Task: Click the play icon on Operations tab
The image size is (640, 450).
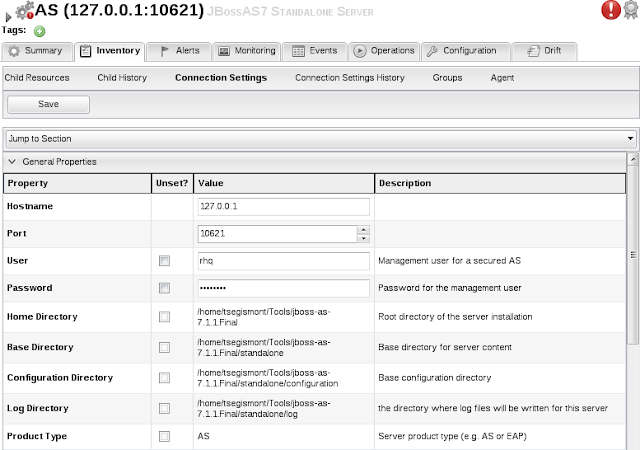Action: [360, 51]
